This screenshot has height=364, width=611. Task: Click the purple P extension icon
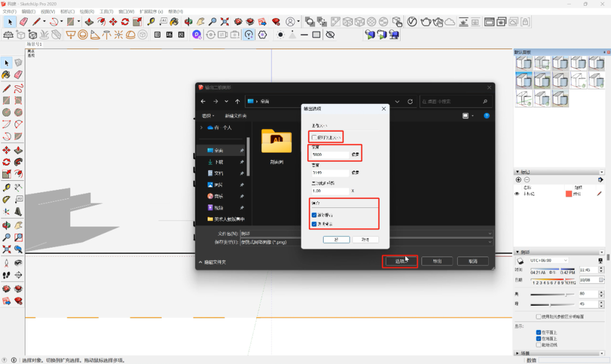coord(196,34)
